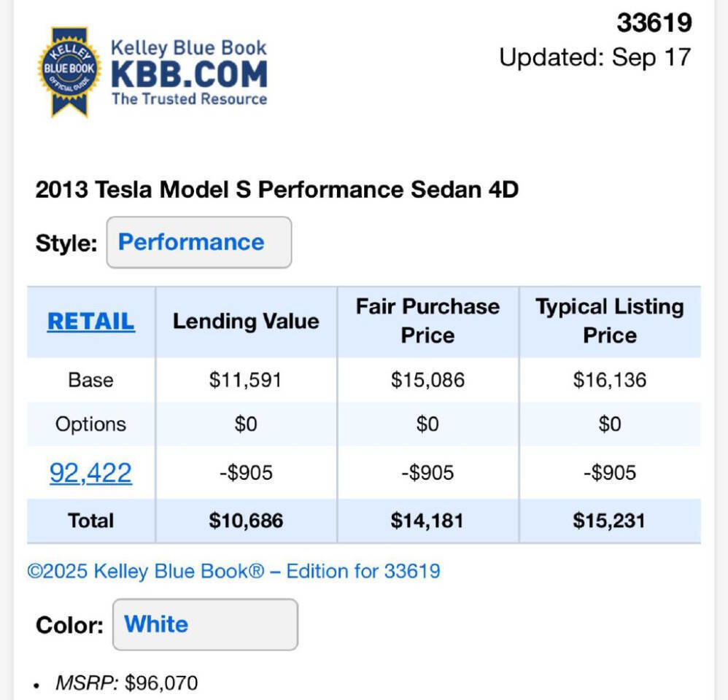Image resolution: width=728 pixels, height=700 pixels.
Task: Click the Typical Listing Price header
Action: [609, 321]
